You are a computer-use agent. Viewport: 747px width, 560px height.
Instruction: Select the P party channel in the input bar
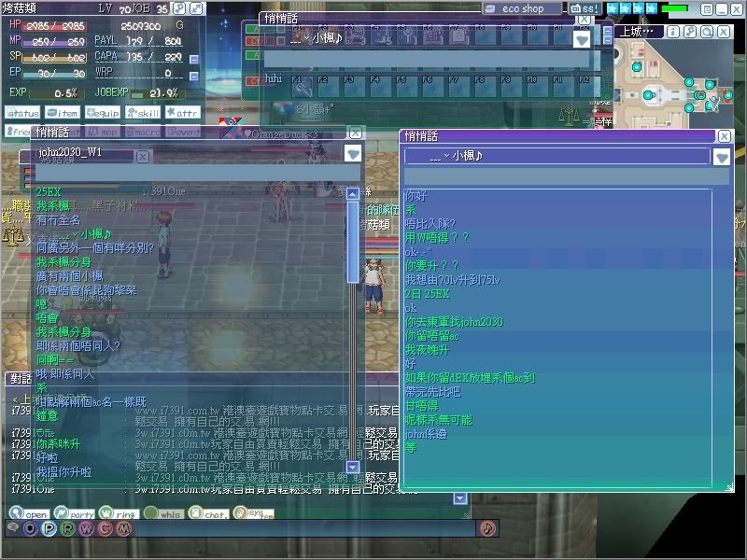(x=49, y=528)
